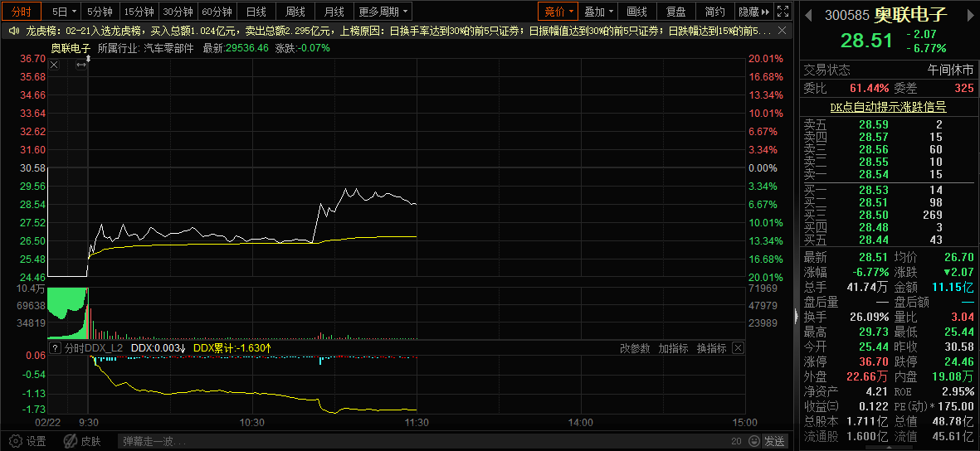This screenshot has width=980, height=451.
Task: Click the speaker icon beside 龙虎榜 notice
Action: pos(14,31)
